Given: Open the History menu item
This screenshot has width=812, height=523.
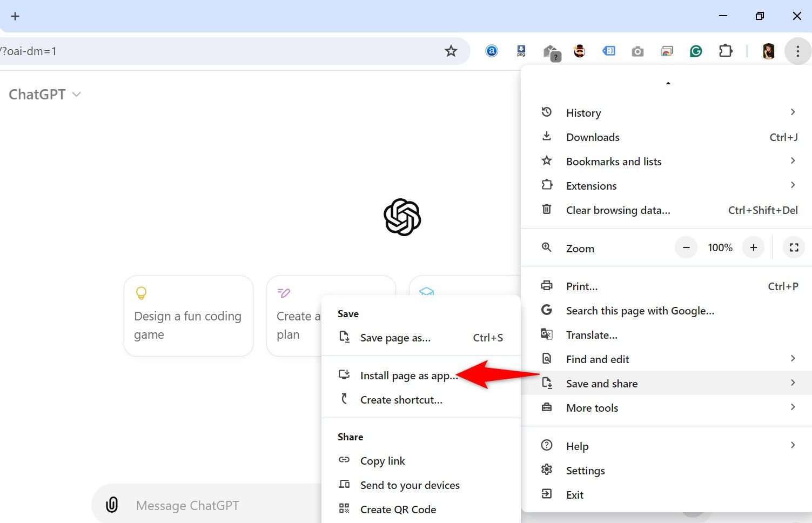Looking at the screenshot, I should tap(583, 112).
